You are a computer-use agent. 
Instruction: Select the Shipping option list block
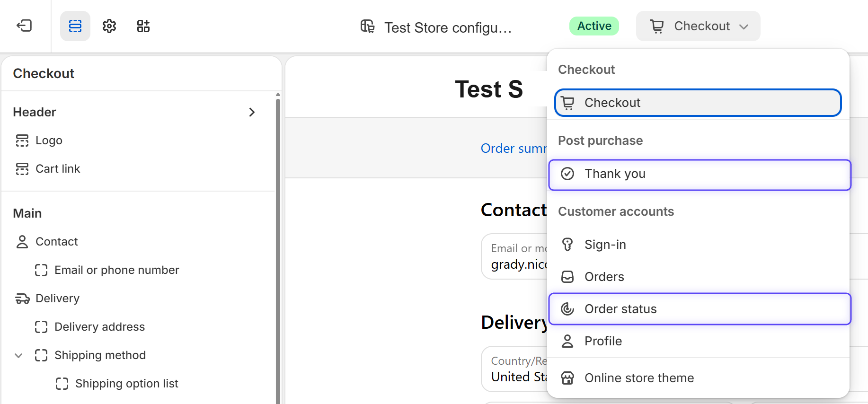coord(137,384)
